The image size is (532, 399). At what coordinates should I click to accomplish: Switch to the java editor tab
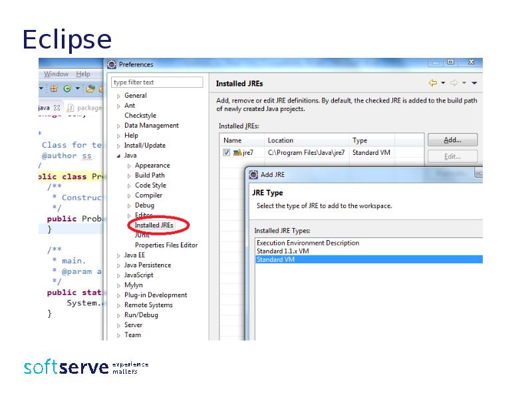(x=45, y=108)
